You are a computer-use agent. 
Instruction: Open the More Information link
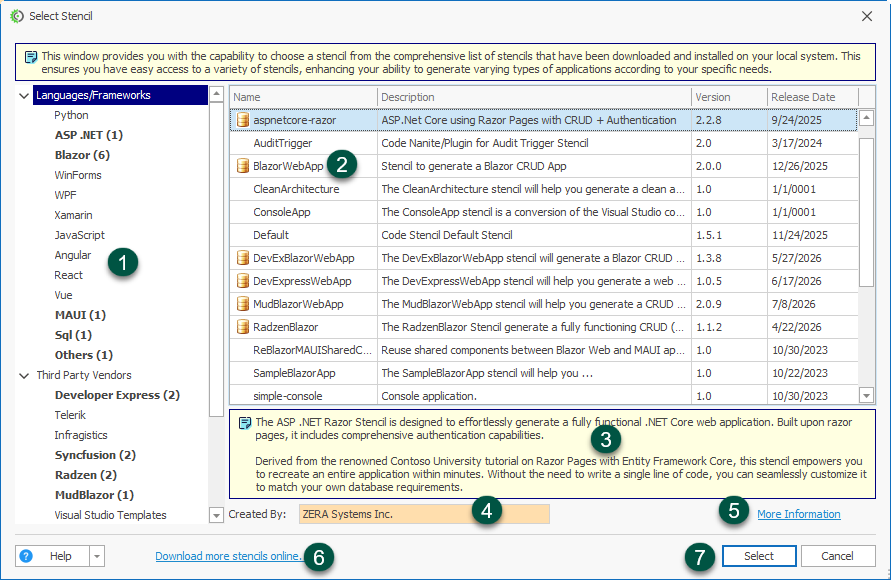click(798, 514)
